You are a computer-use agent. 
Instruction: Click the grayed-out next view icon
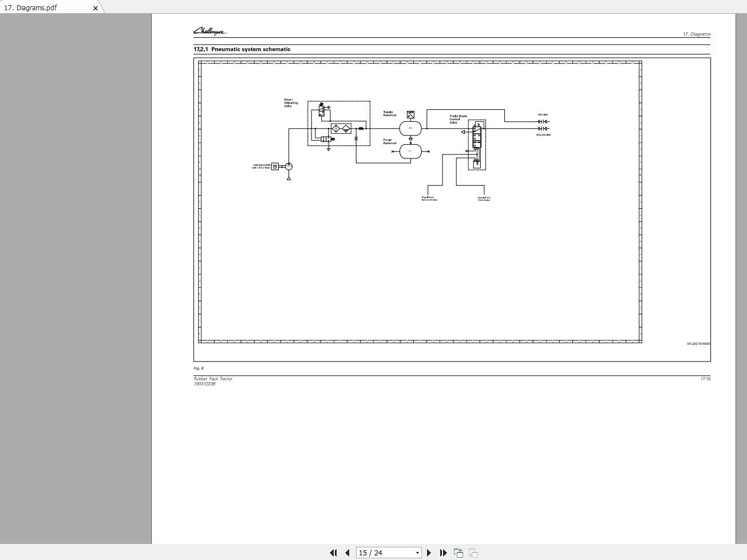[473, 553]
